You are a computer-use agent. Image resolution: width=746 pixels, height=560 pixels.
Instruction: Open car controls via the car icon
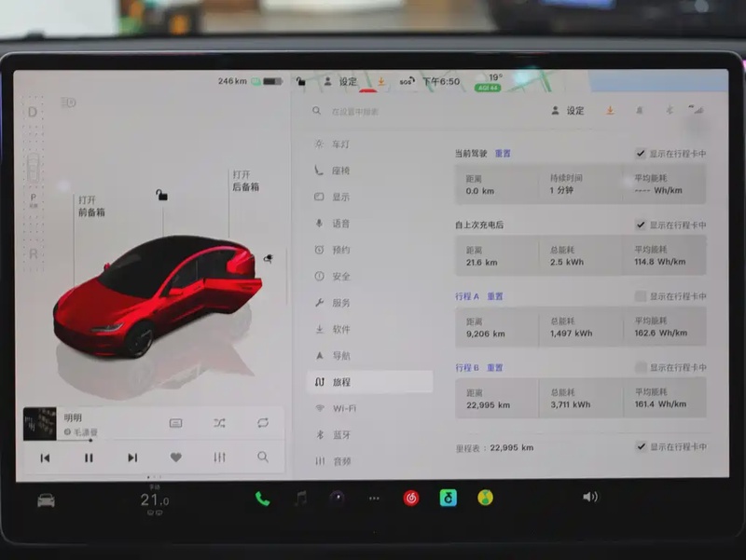(x=46, y=500)
